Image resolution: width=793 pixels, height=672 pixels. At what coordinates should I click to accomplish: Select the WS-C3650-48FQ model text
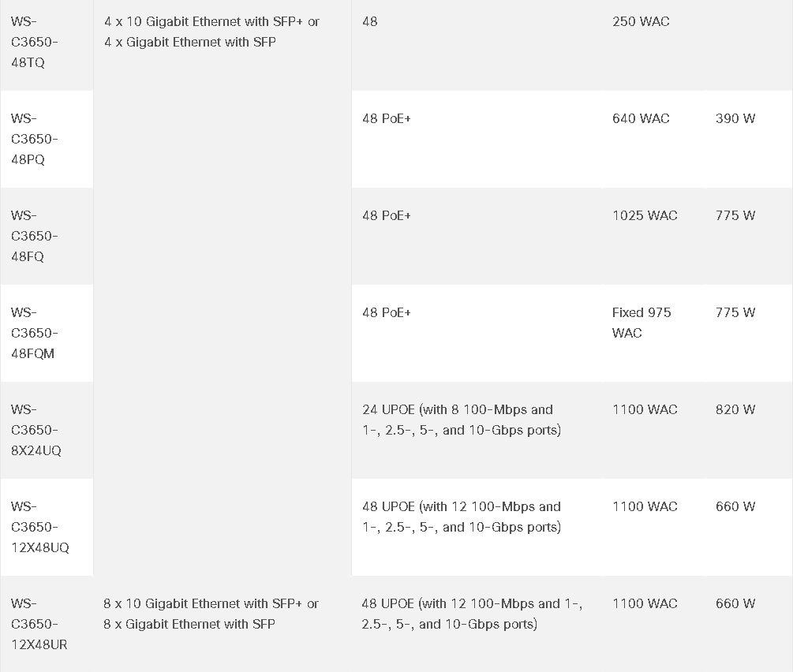[x=34, y=236]
